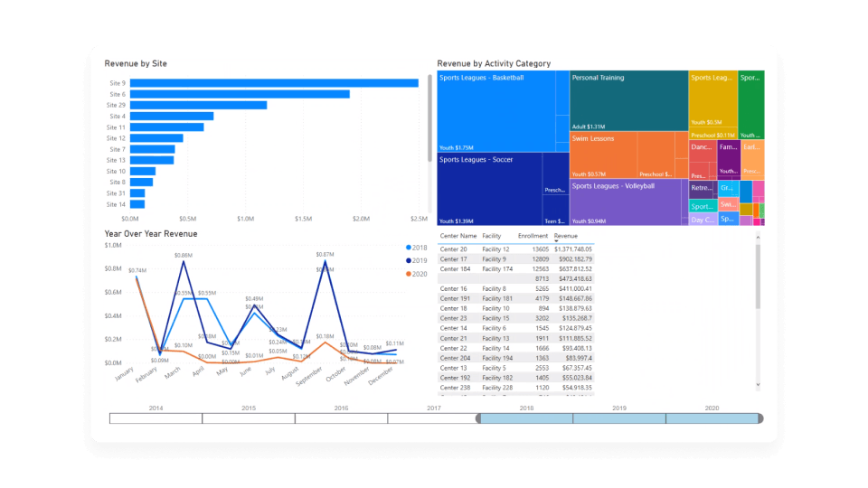Select the Center 16 table row
868x488 pixels.
click(x=516, y=289)
